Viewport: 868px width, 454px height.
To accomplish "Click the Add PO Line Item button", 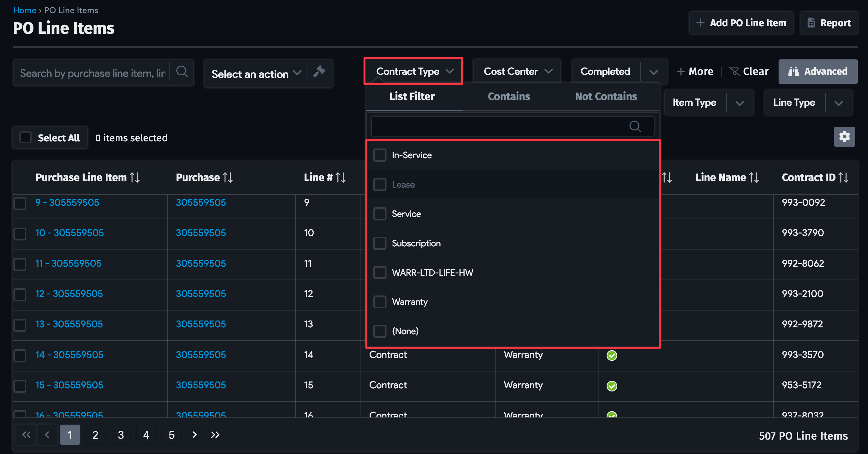I will [741, 23].
